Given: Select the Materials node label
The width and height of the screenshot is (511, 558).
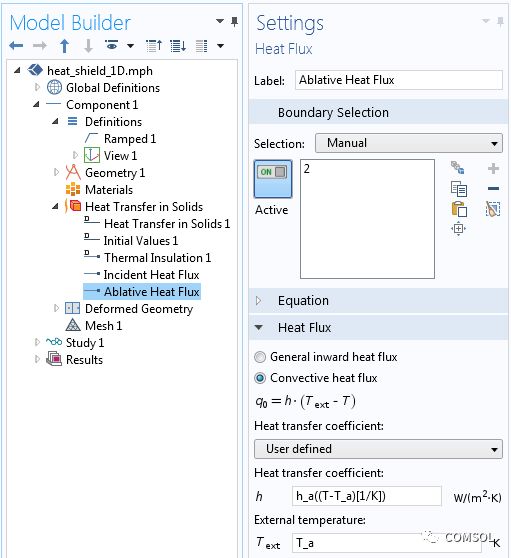Looking at the screenshot, I should (x=109, y=190).
